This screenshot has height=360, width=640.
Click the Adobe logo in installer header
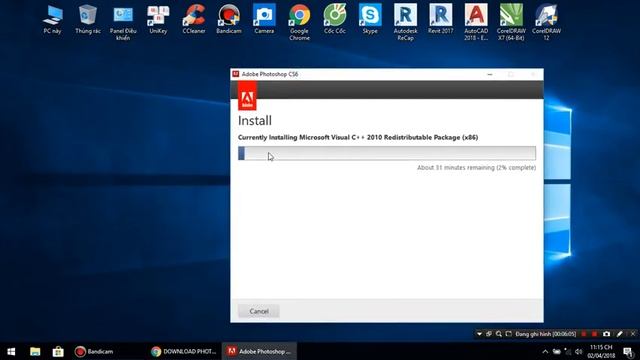(247, 96)
